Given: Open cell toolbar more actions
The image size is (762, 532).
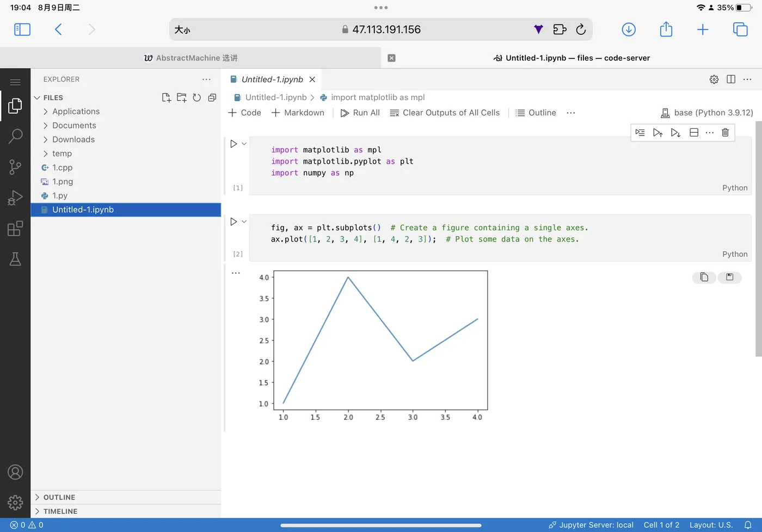Looking at the screenshot, I should (x=710, y=133).
